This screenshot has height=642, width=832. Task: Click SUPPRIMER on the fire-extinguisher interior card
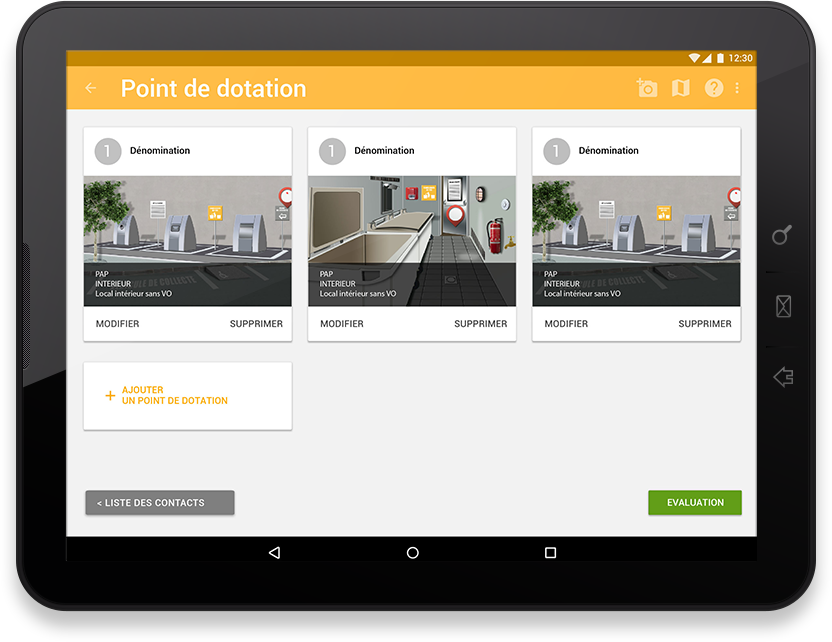pyautogui.click(x=481, y=324)
